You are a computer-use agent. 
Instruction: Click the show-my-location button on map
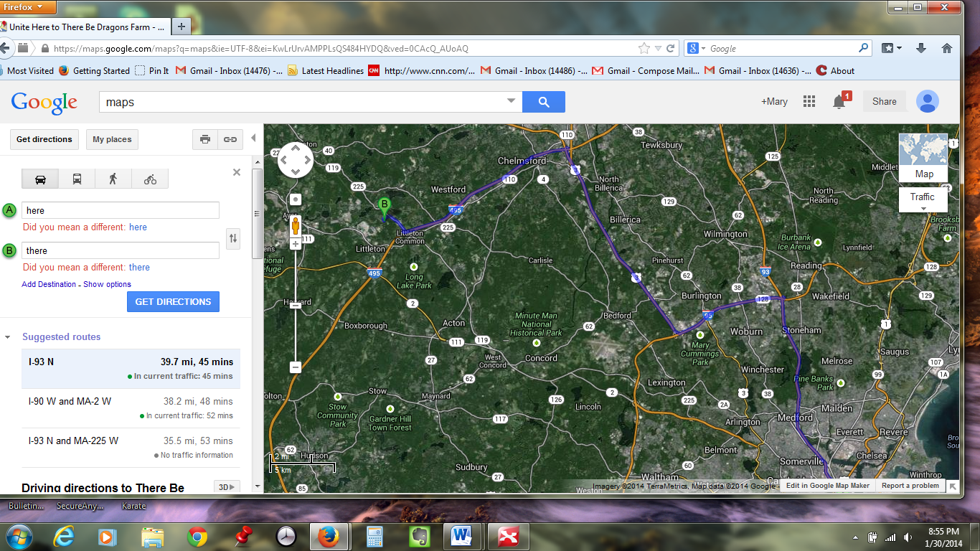click(x=296, y=199)
